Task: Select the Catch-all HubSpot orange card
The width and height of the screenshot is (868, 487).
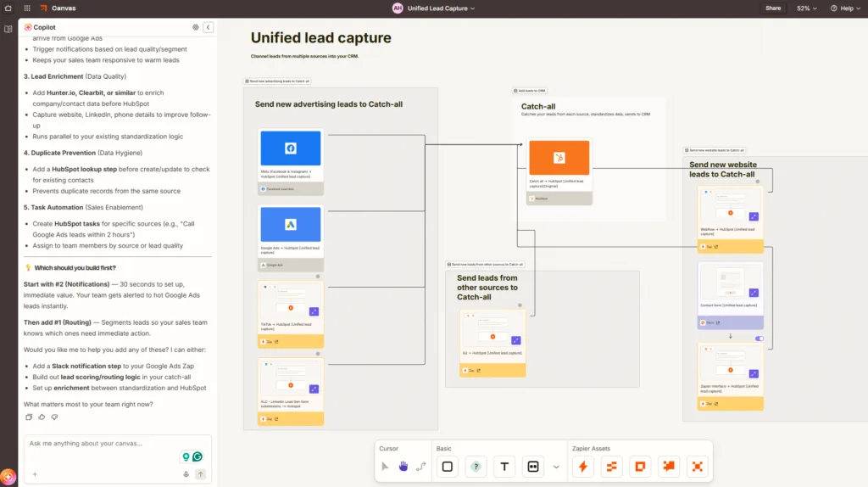Action: tap(559, 171)
